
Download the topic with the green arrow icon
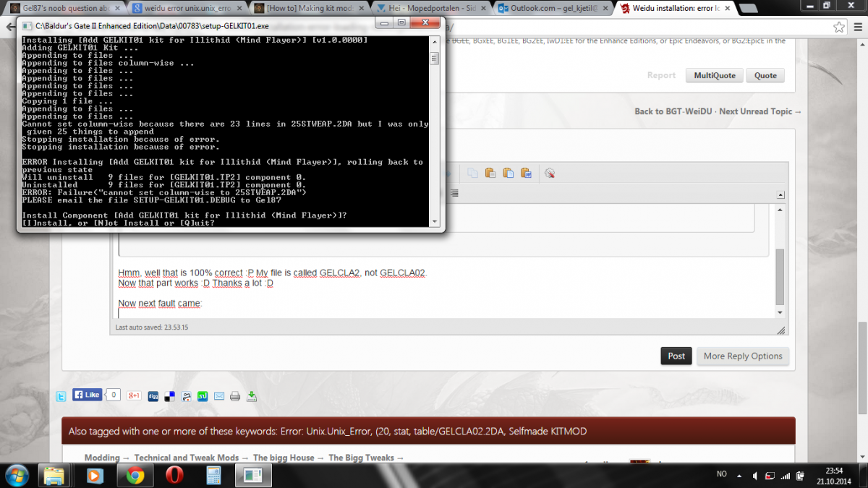point(252,396)
